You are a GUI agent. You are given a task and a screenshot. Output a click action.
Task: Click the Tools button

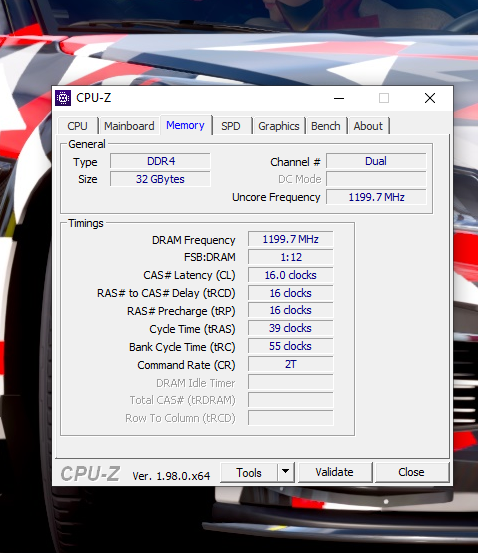coord(249,473)
